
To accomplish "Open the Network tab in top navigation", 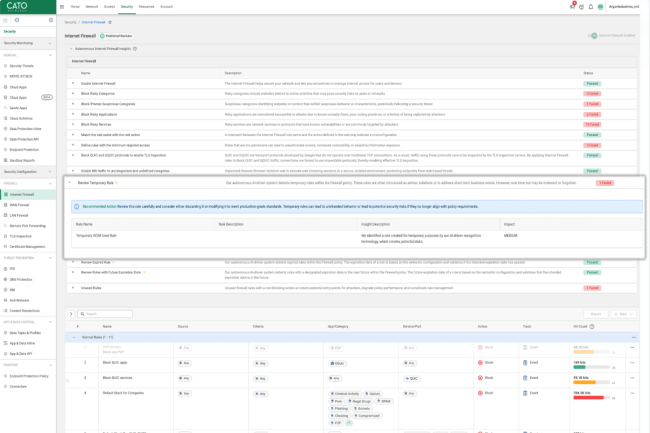I will [91, 6].
